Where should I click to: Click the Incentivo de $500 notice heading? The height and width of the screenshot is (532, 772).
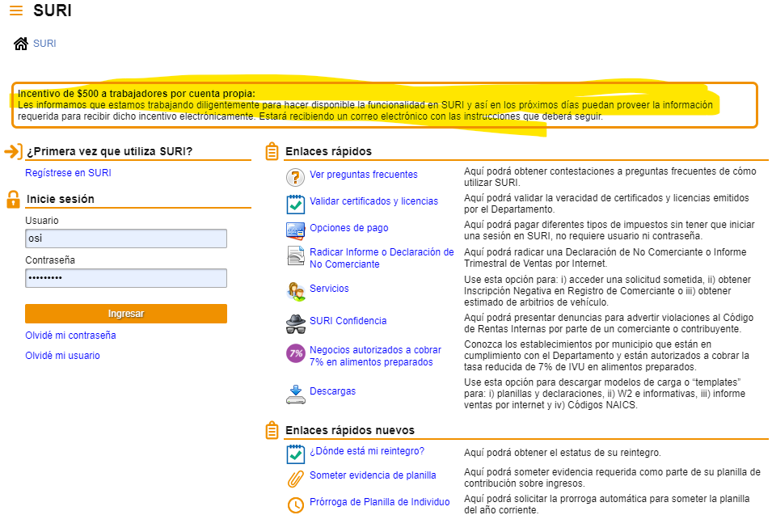[137, 94]
